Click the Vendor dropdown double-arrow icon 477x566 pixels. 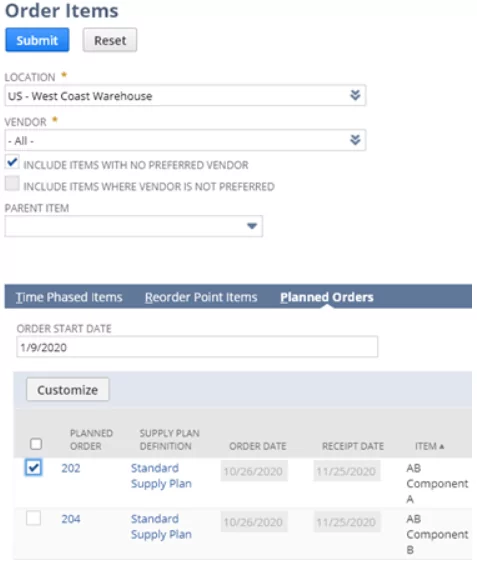point(355,140)
